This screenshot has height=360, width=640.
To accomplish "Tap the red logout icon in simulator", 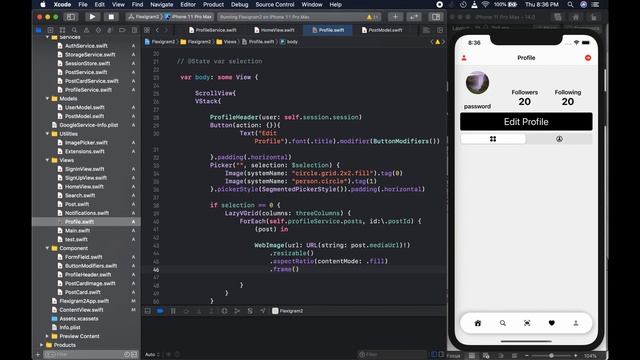I will click(588, 58).
